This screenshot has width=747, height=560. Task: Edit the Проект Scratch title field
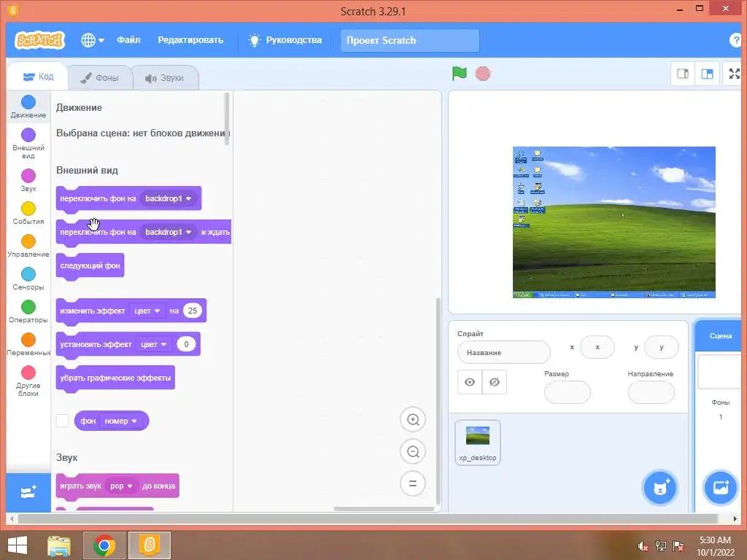tap(410, 41)
